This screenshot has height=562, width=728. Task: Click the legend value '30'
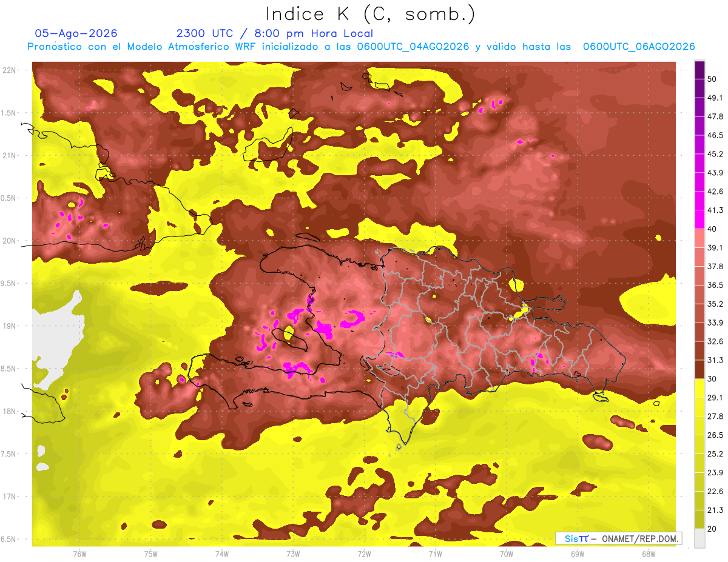tap(713, 379)
